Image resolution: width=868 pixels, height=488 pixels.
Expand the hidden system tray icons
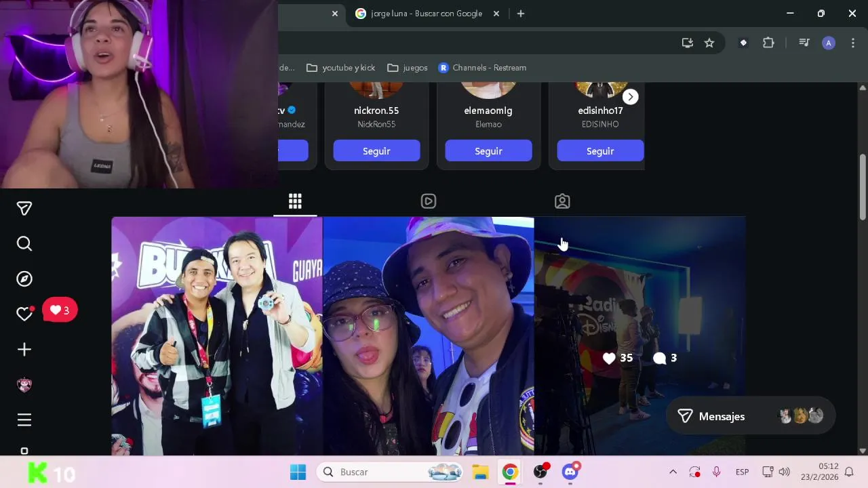click(x=673, y=472)
